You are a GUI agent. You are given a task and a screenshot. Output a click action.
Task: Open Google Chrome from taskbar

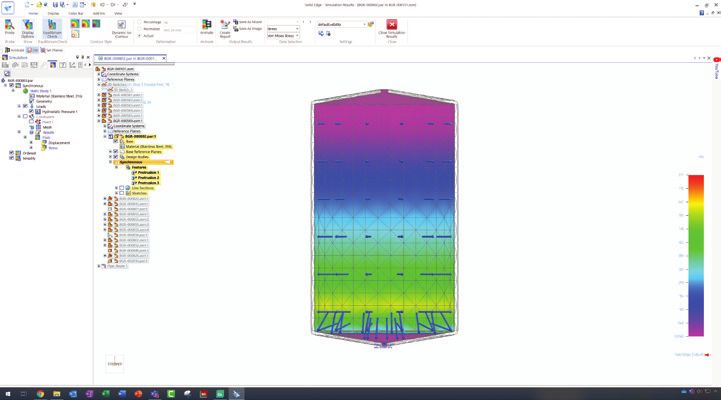pyautogui.click(x=40, y=394)
